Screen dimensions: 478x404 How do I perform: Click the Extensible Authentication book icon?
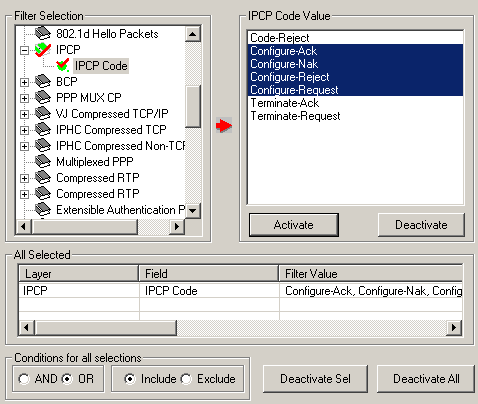pos(43,209)
